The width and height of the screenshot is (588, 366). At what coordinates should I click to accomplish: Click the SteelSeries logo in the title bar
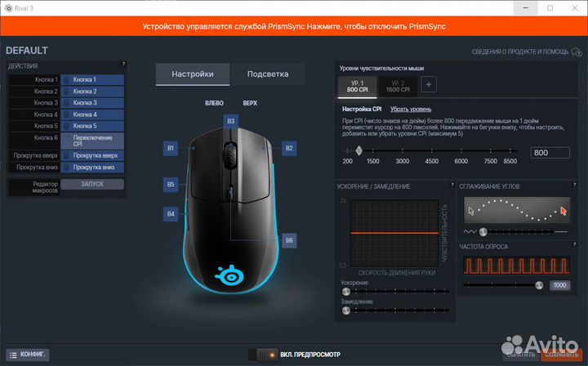coord(8,8)
